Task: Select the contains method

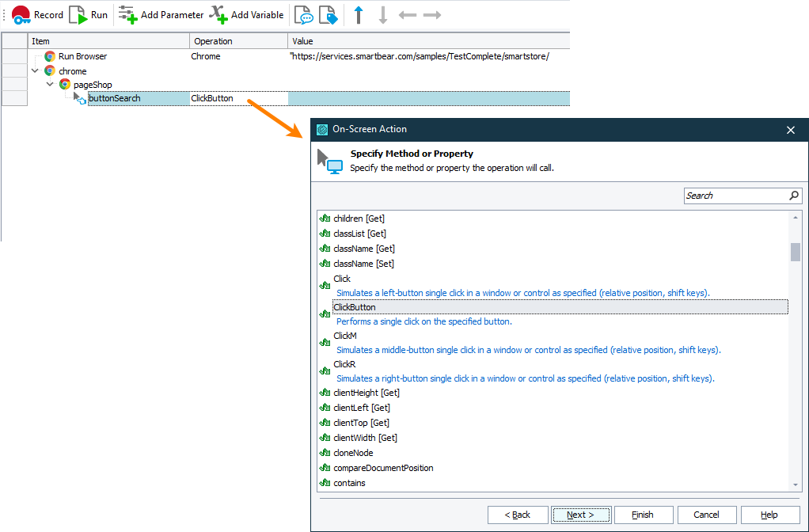Action: [349, 482]
